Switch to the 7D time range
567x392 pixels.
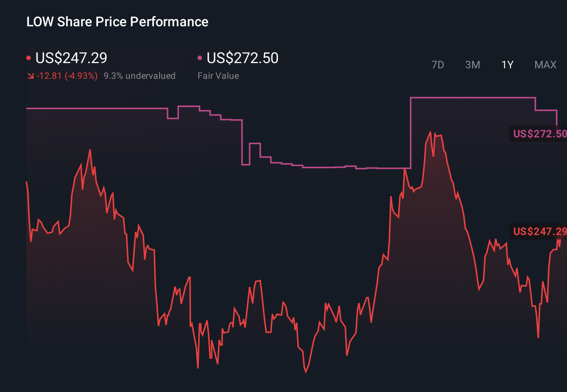[x=438, y=65]
